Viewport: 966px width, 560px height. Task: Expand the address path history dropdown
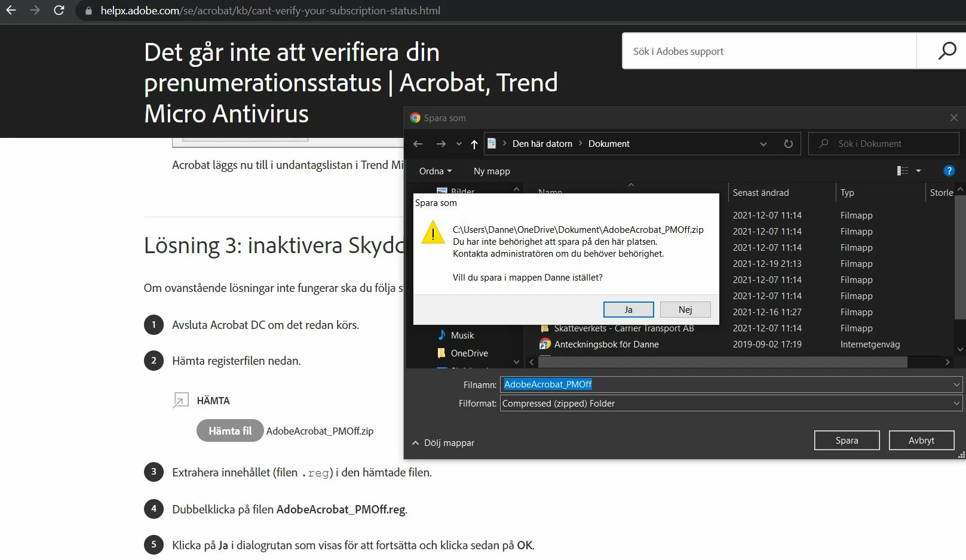point(763,144)
